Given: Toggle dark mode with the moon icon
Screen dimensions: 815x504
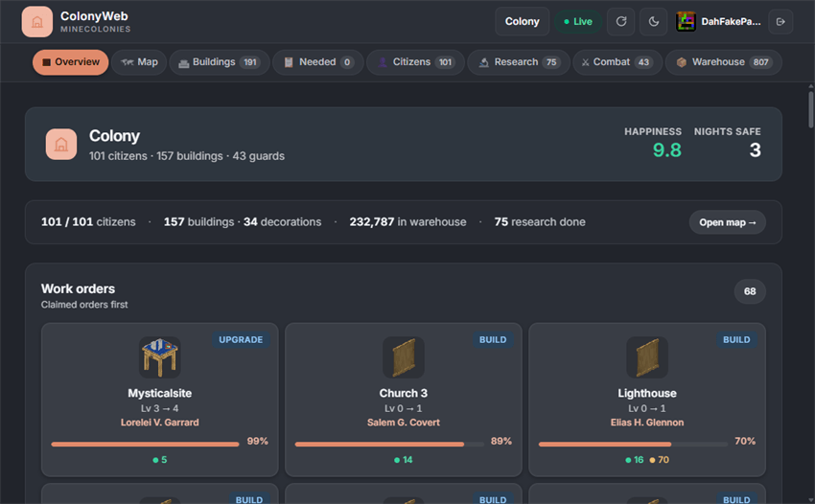Looking at the screenshot, I should 653,21.
